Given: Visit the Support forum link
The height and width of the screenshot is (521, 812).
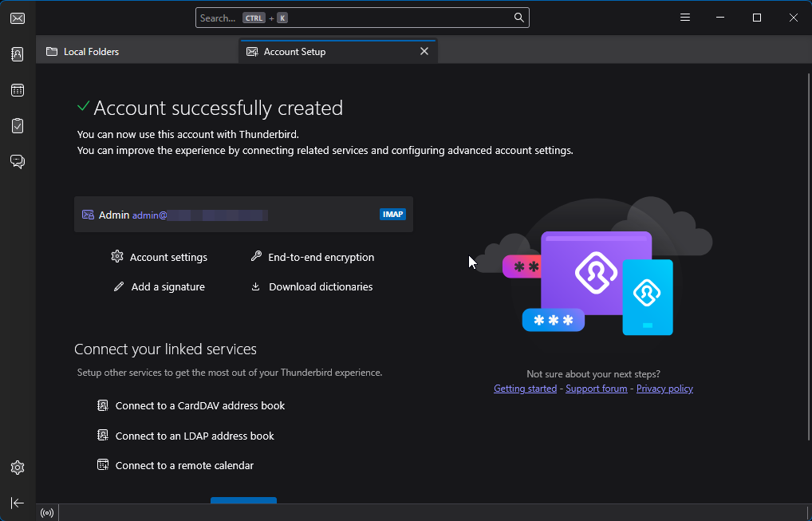Looking at the screenshot, I should (x=596, y=389).
